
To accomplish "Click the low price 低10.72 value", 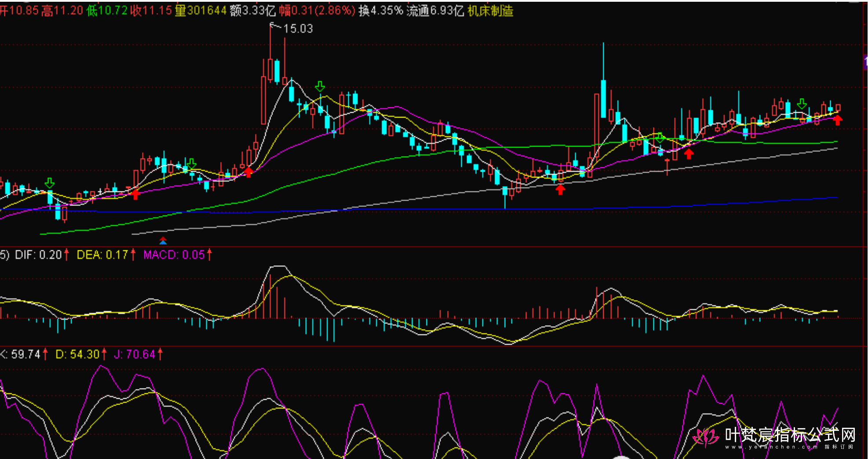I will [x=107, y=11].
